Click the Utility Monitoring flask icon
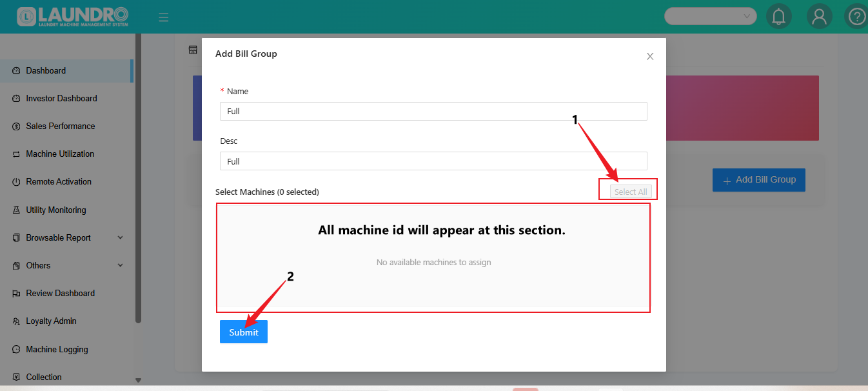Viewport: 868px width, 391px height. coord(17,210)
